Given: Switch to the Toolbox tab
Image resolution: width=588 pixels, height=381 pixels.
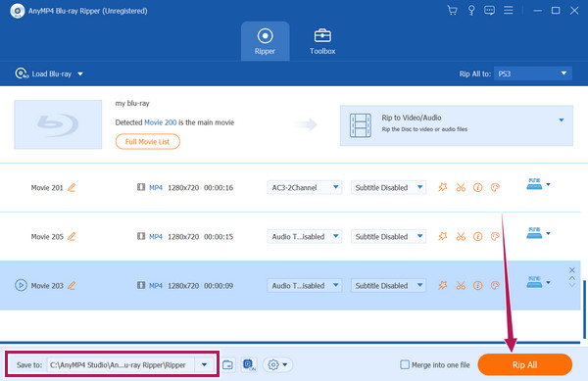Looking at the screenshot, I should 322,41.
